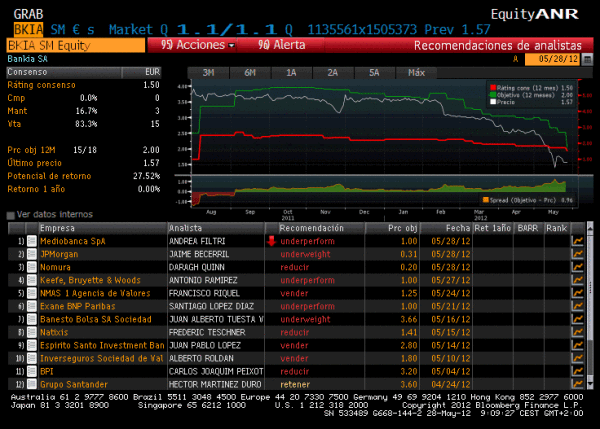Open report document icon for Banesto Bolsa

32,319
